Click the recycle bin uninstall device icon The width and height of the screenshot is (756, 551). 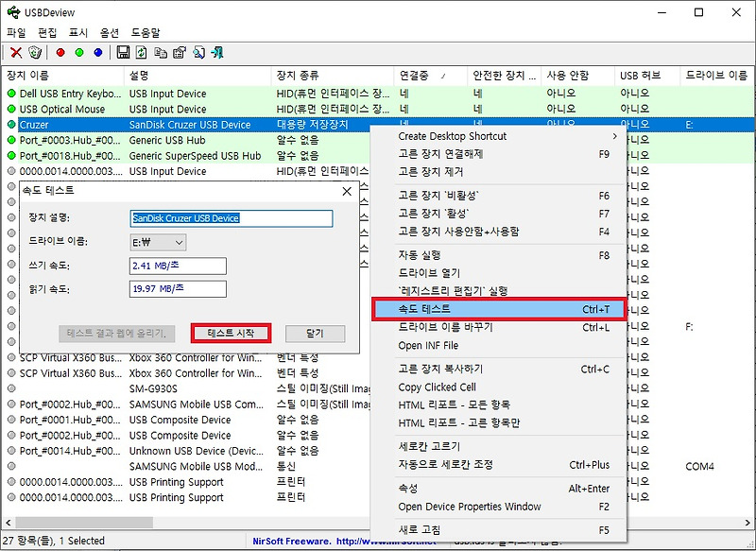click(35, 53)
